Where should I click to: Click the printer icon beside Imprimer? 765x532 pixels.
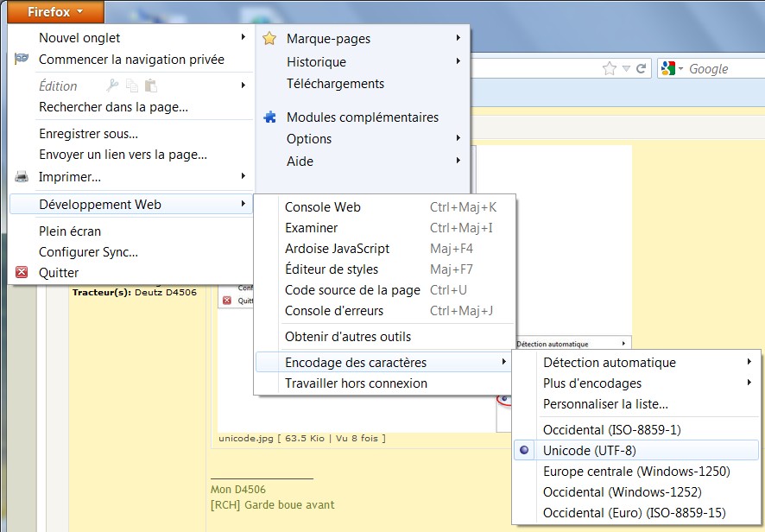[22, 176]
